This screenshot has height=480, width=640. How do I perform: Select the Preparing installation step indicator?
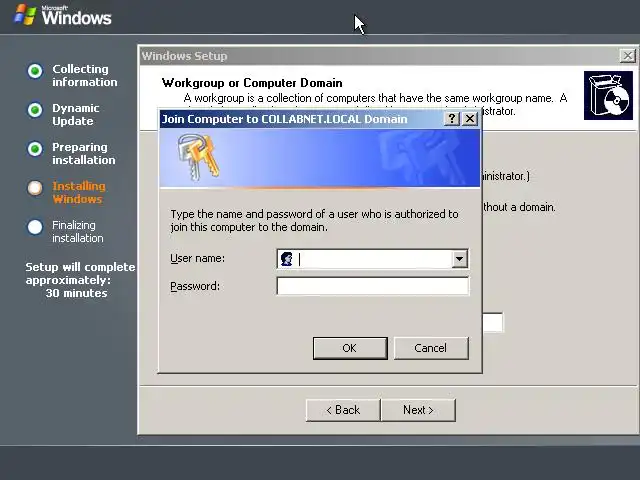point(35,149)
